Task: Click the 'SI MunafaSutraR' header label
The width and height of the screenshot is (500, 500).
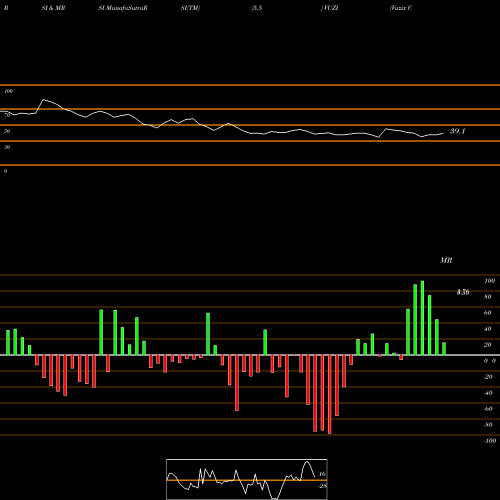Action: 123,8
